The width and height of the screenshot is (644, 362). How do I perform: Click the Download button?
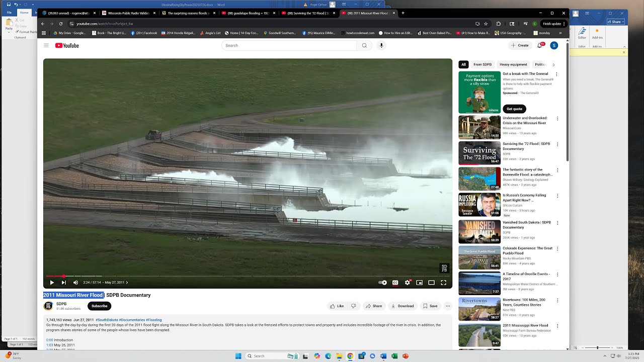coord(402,306)
